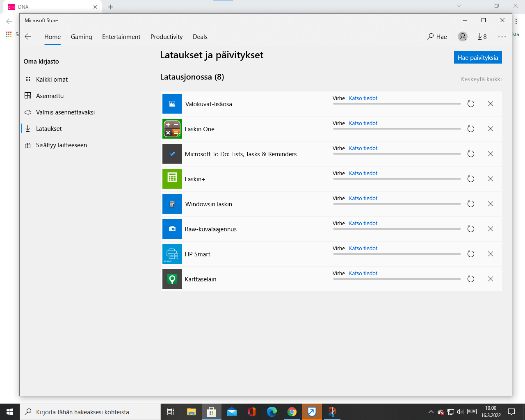
Task: Switch to the Entertainment tab
Action: [x=121, y=37]
